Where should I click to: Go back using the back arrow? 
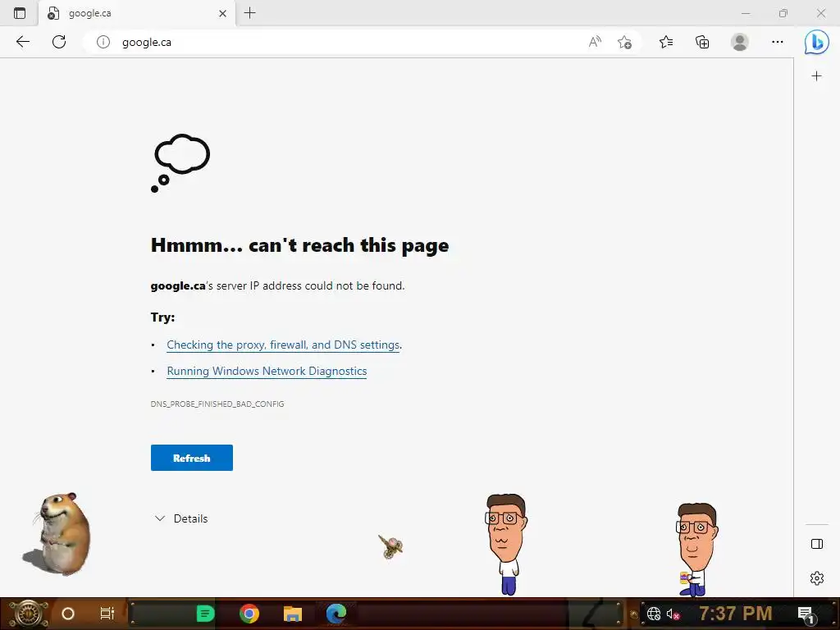pyautogui.click(x=22, y=42)
